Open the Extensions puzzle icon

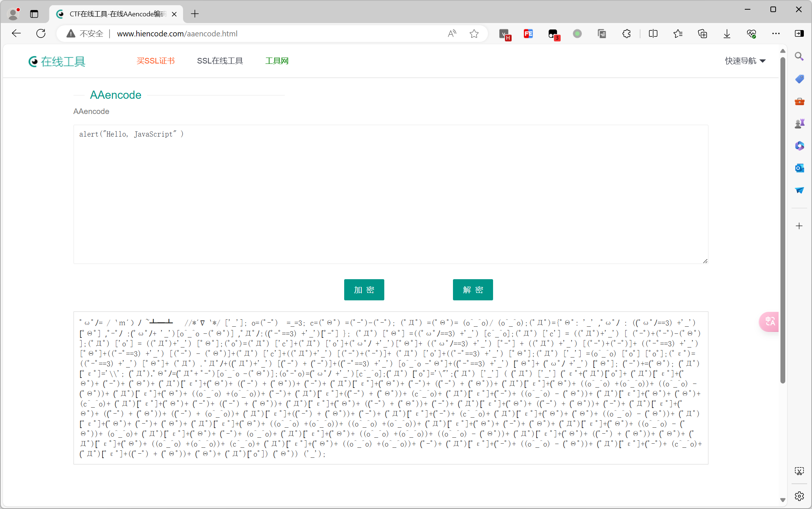tap(627, 33)
